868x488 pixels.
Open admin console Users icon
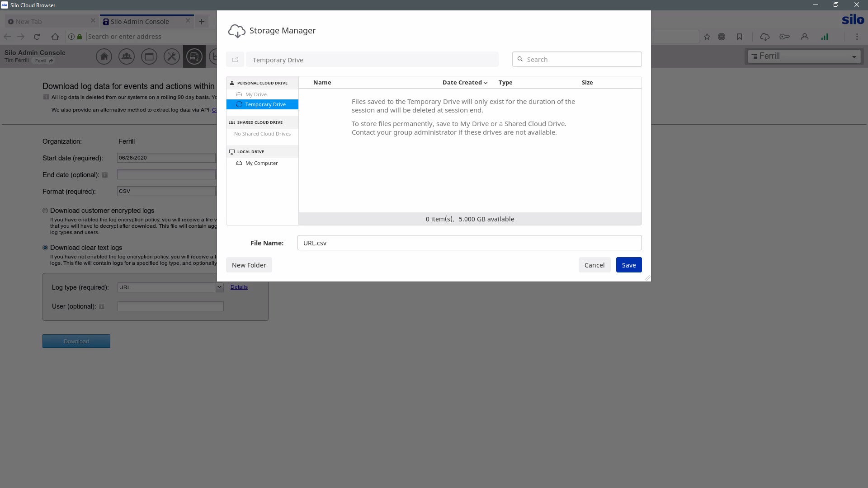[127, 56]
